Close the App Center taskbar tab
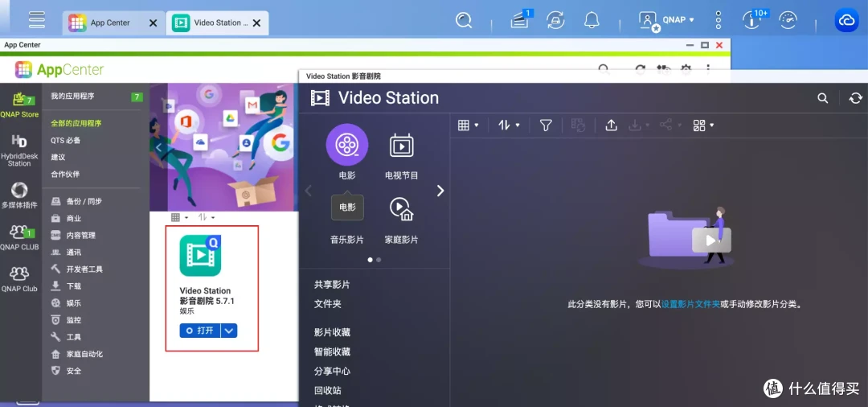Viewport: 868px width, 407px height. coord(154,23)
